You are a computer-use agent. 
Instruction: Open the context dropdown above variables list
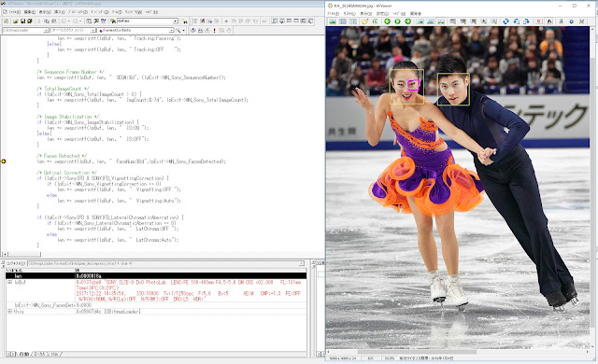click(x=301, y=263)
